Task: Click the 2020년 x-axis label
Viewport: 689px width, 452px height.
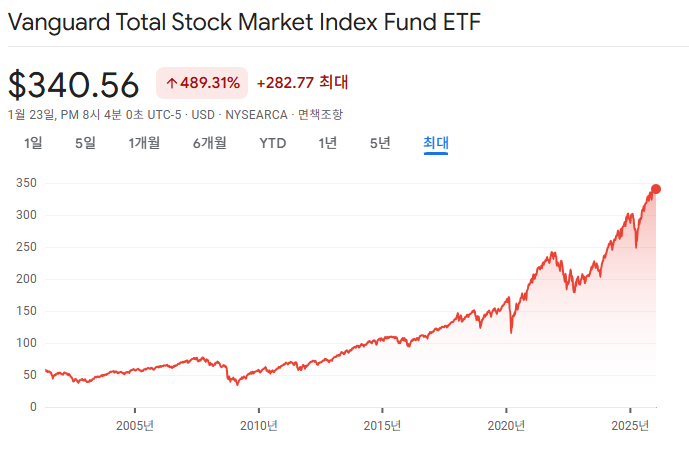Action: pyautogui.click(x=506, y=425)
